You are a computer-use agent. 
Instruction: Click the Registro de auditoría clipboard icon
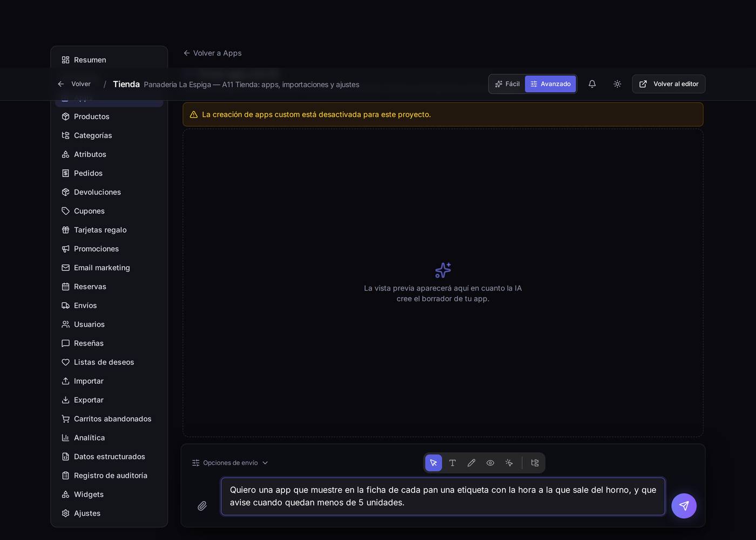[65, 476]
